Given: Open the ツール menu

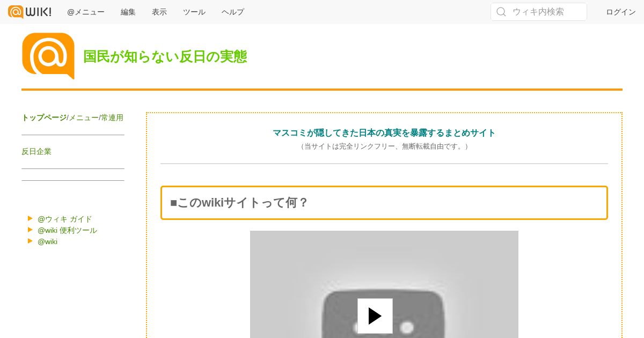Looking at the screenshot, I should [x=194, y=12].
